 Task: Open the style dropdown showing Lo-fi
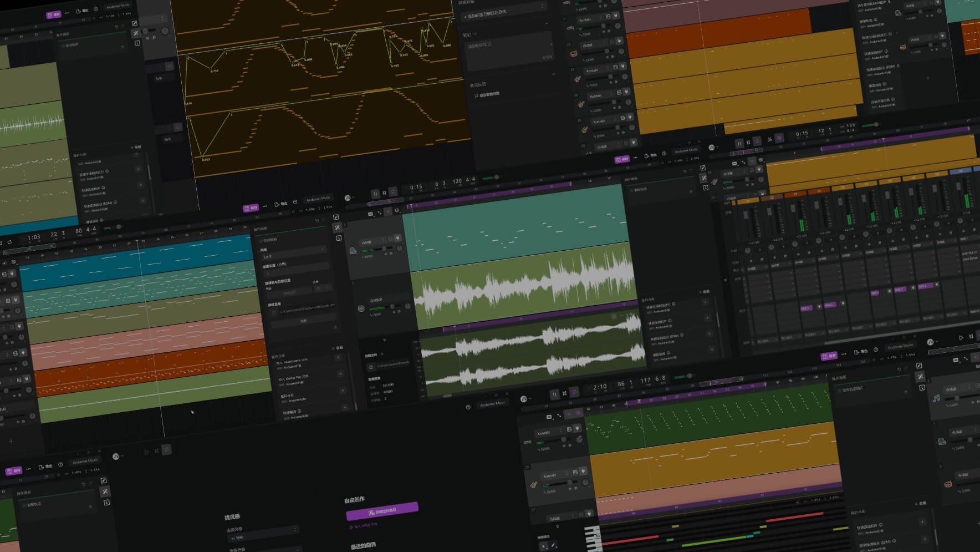pos(294,254)
